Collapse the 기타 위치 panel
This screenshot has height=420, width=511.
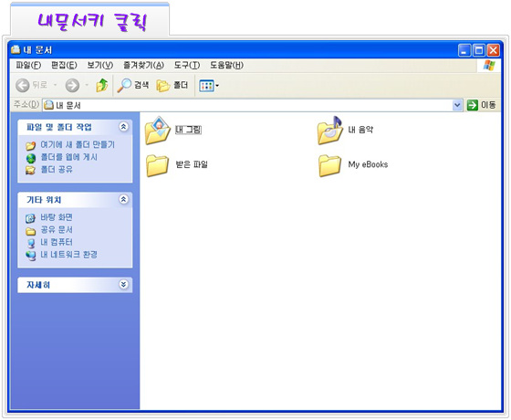[x=123, y=199]
